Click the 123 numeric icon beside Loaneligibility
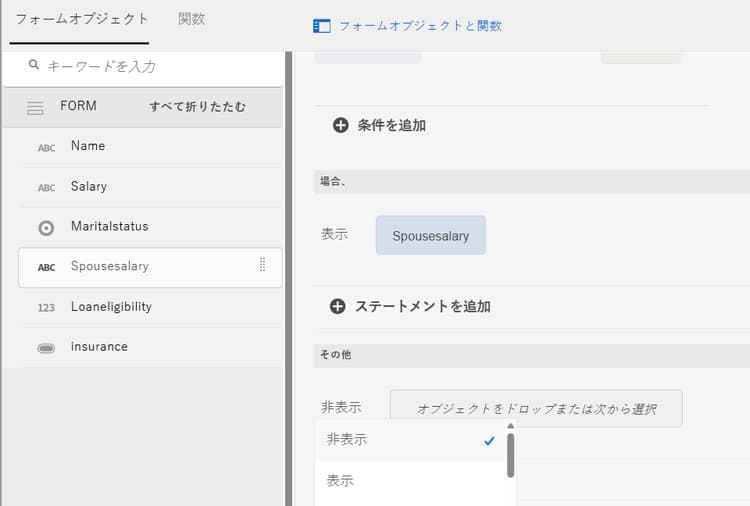The height and width of the screenshot is (506, 750). [x=46, y=308]
